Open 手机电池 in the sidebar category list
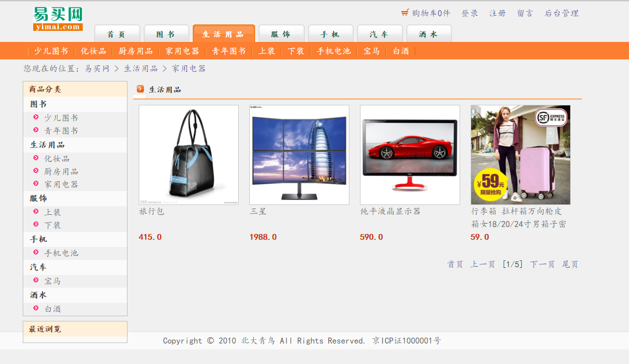 61,253
